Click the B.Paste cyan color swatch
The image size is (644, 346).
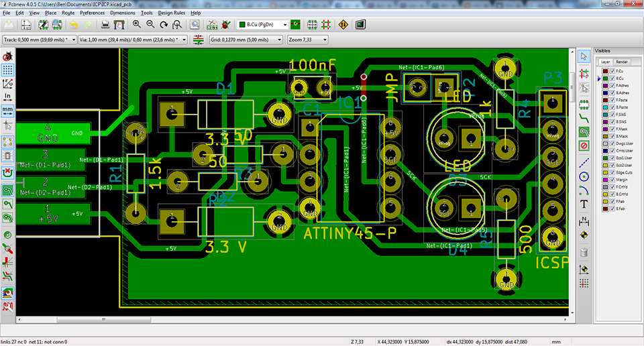(605, 107)
